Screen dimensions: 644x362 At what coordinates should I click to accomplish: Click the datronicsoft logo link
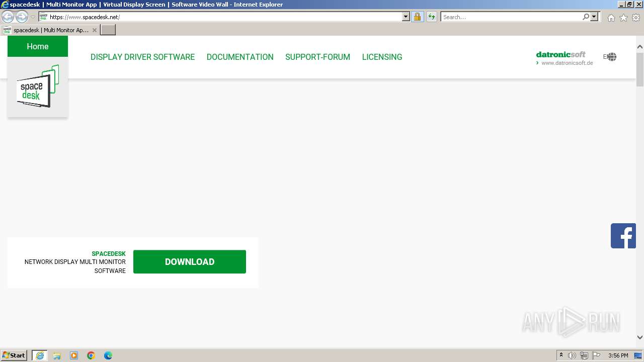[560, 54]
